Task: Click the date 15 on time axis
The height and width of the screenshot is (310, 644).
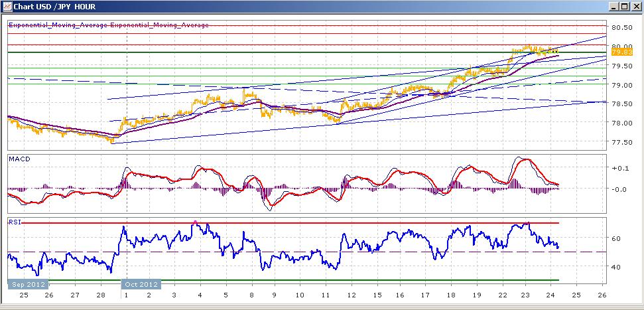Action: click(x=377, y=295)
